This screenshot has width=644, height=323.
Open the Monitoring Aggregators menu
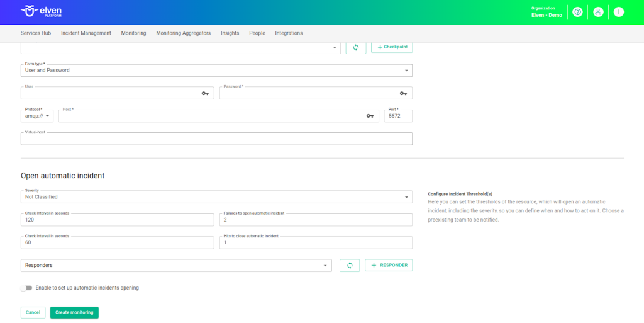[x=183, y=33]
